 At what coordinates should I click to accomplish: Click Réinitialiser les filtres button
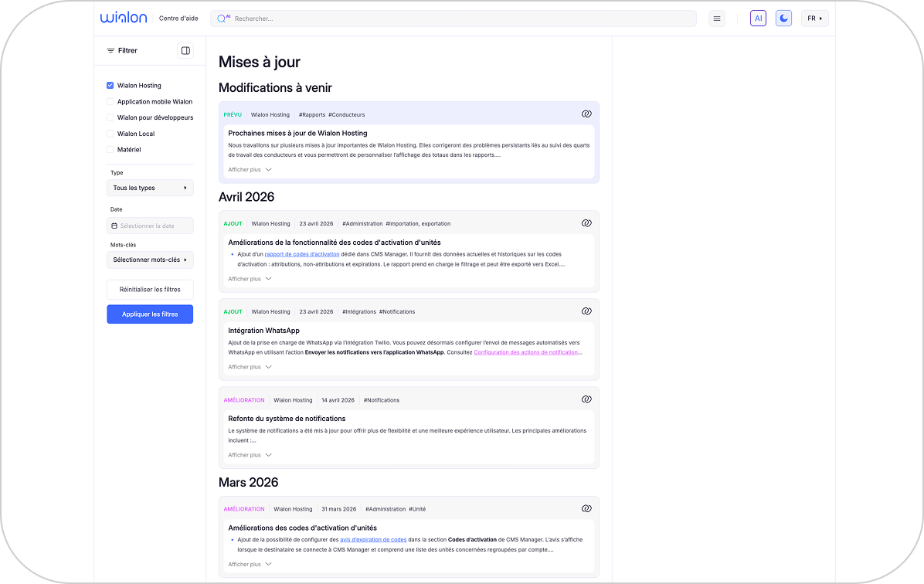click(150, 290)
